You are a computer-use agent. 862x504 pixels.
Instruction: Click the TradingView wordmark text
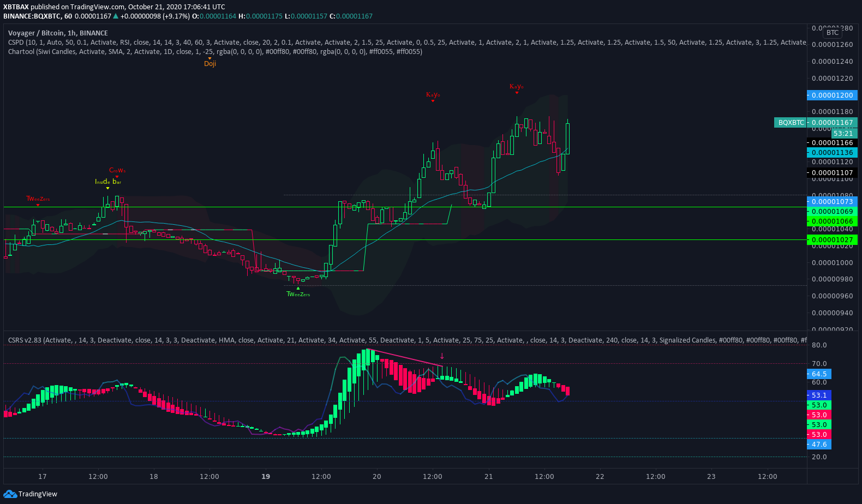click(x=38, y=494)
